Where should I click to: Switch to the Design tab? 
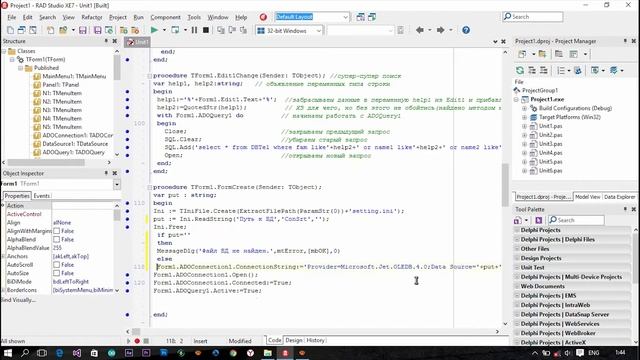click(x=293, y=340)
